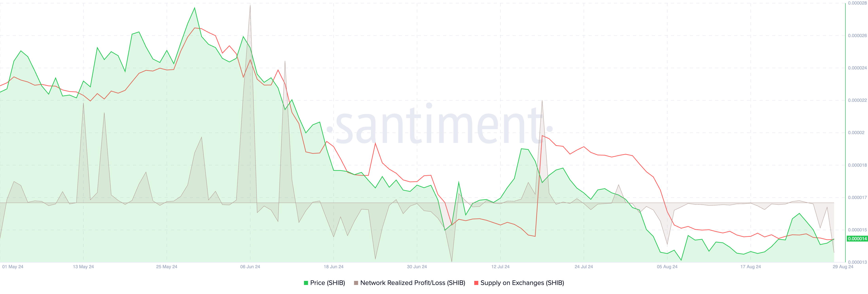Screen dimensions: 868x294
Task: Click the 0.000026 price axis label
Action: click(x=858, y=36)
